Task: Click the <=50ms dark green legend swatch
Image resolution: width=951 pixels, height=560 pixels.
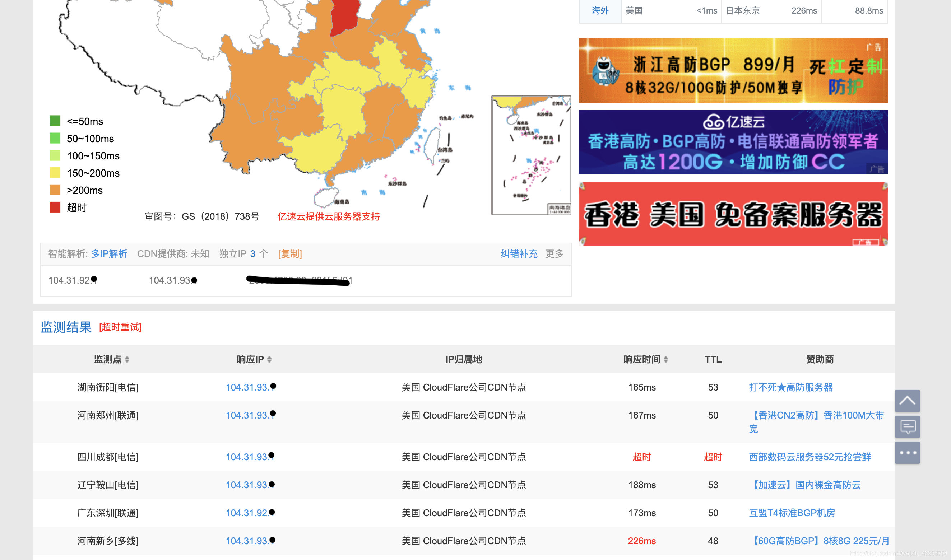Action: [55, 121]
